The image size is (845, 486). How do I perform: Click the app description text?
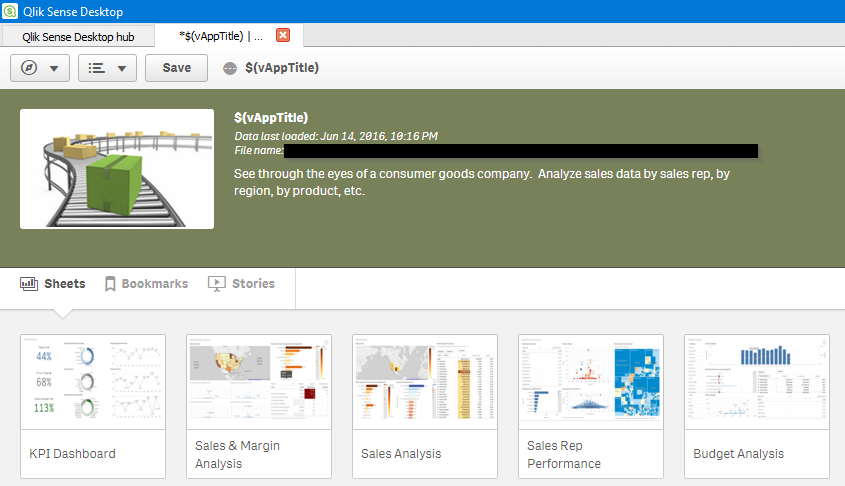(x=481, y=182)
